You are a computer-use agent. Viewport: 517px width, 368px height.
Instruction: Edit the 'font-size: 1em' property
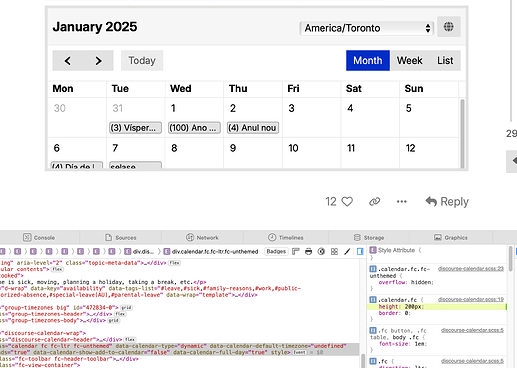click(x=403, y=344)
